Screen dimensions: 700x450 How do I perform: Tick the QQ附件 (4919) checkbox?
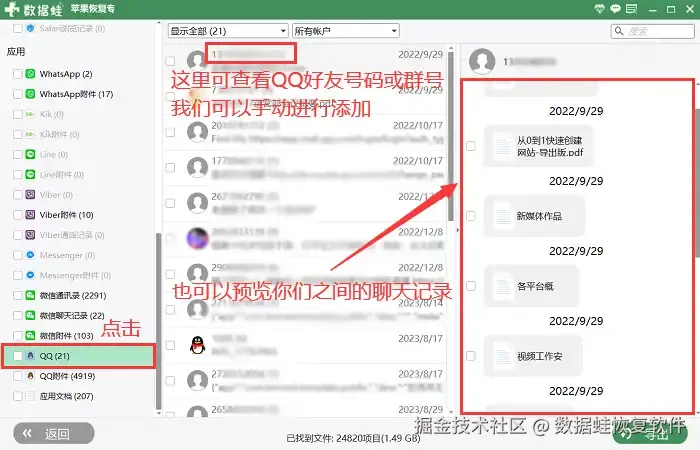[x=18, y=376]
